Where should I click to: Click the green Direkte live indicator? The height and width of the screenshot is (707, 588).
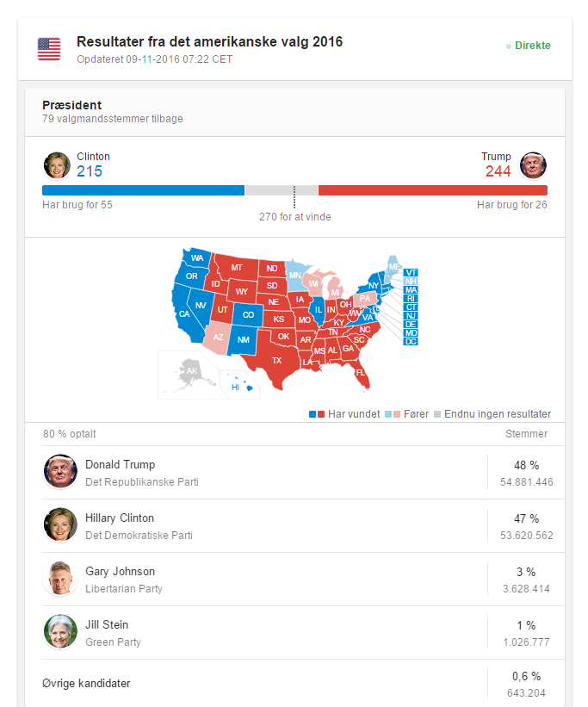tap(528, 46)
